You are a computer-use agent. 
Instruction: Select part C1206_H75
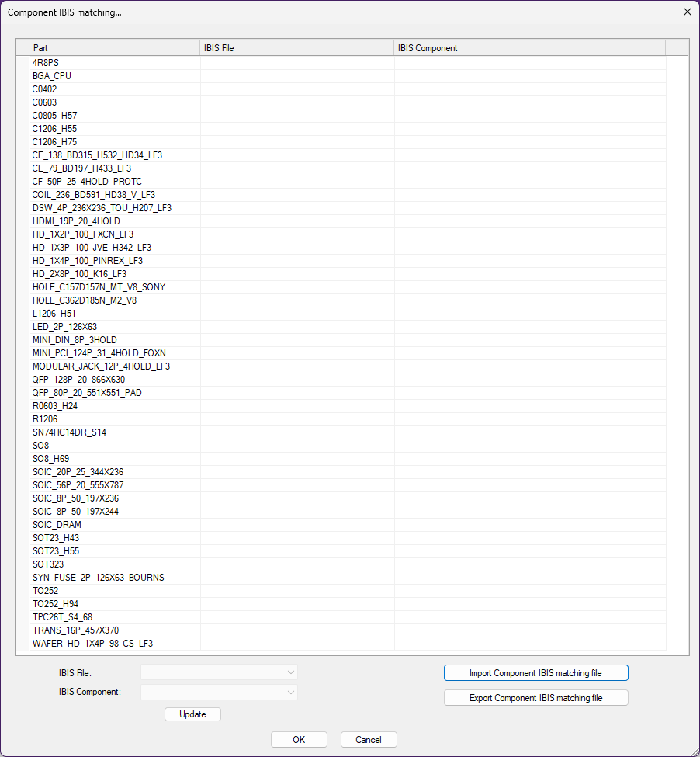click(x=54, y=142)
